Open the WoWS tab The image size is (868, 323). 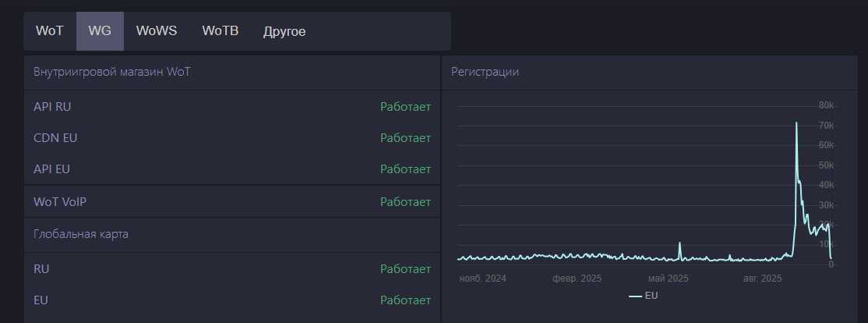[157, 31]
